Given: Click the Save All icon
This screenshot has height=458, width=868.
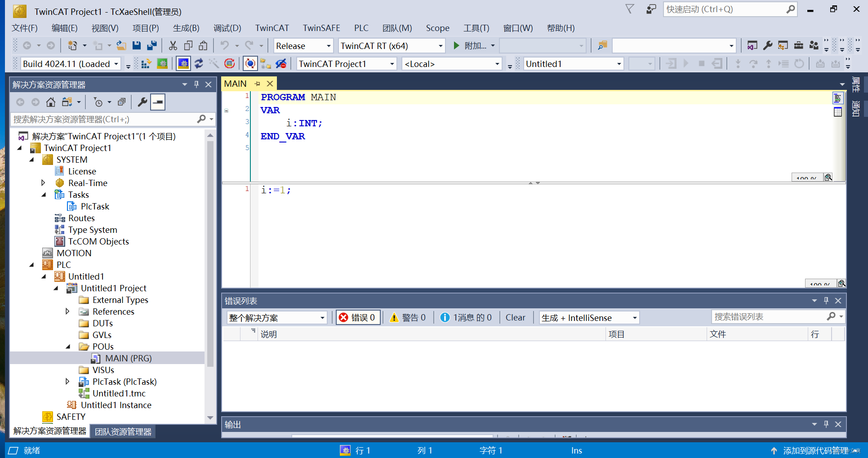Looking at the screenshot, I should point(152,45).
